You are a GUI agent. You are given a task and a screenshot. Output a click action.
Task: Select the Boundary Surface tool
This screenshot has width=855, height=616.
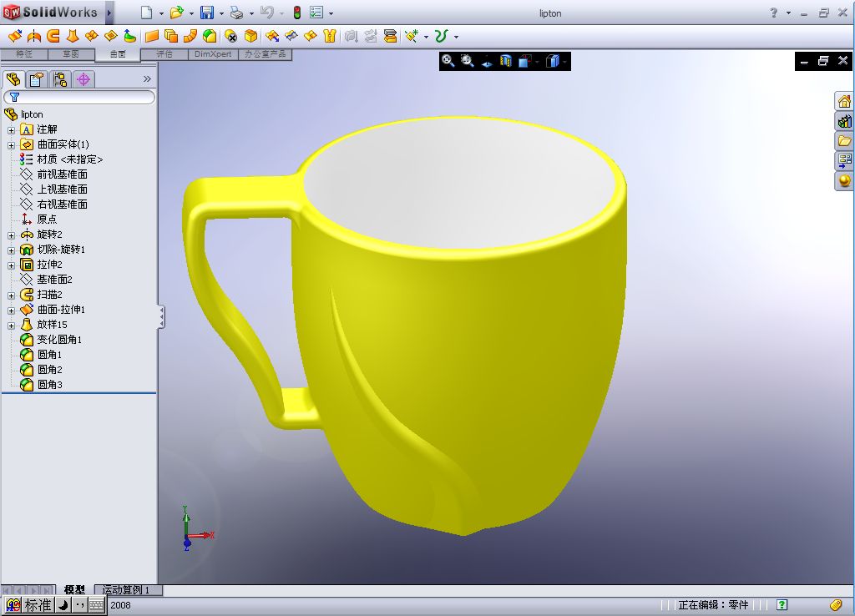point(91,37)
